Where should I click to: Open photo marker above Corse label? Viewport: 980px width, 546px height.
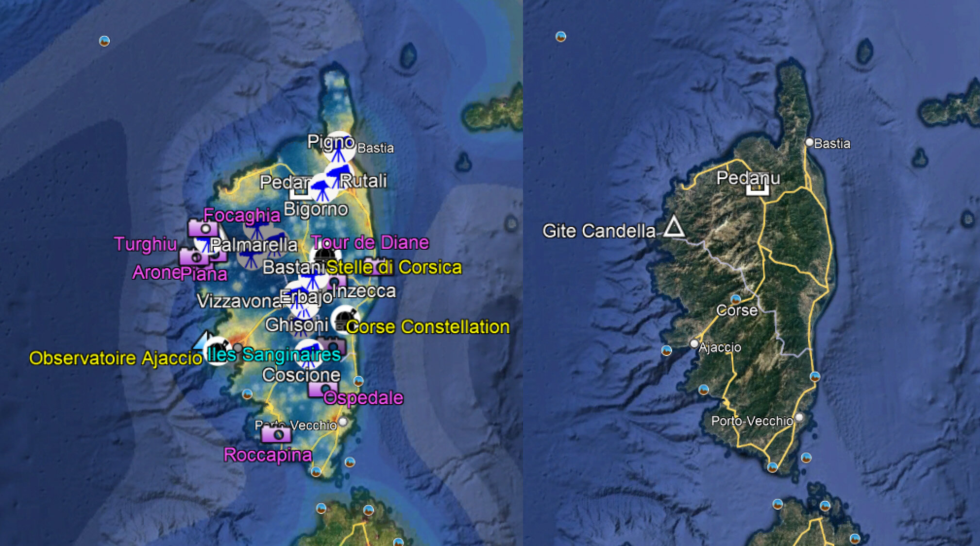736,298
